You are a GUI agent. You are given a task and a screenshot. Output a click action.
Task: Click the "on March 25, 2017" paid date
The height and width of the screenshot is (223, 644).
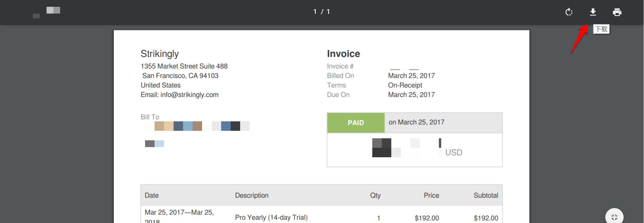tap(416, 122)
